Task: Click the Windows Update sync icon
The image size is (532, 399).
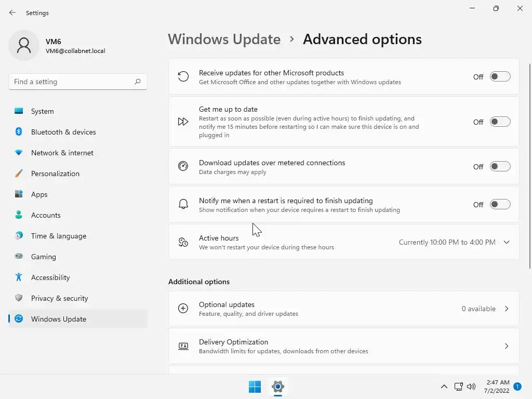Action: 19,318
